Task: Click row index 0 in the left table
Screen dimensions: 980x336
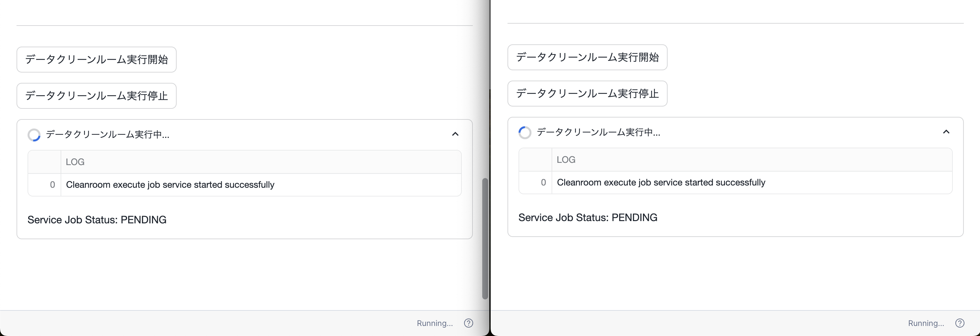Action: (52, 185)
